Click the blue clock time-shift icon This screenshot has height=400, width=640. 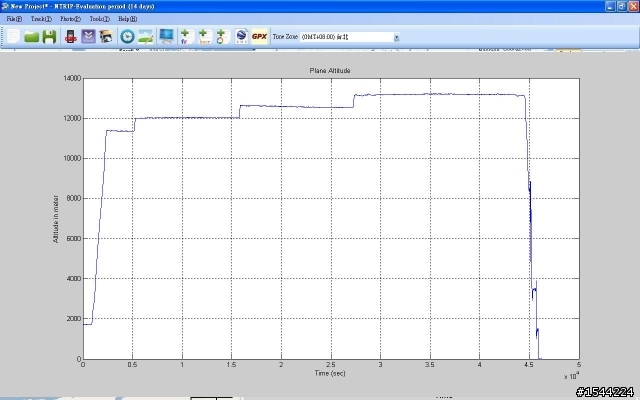click(127, 37)
